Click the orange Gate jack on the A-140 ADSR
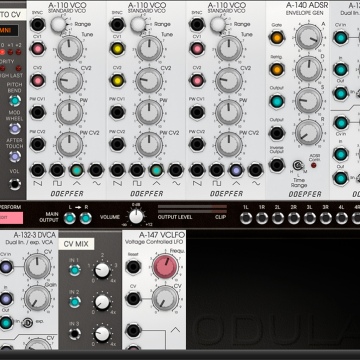The image size is (360, 360). (x=277, y=38)
